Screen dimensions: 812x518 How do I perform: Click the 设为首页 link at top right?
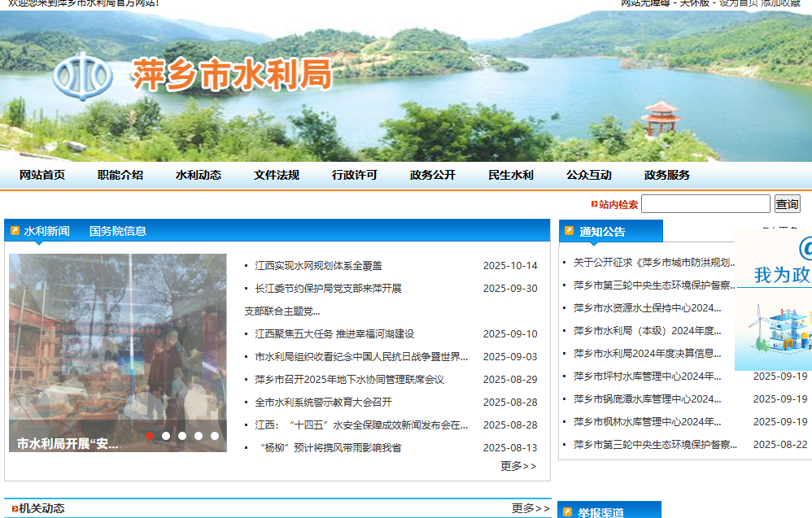click(738, 4)
